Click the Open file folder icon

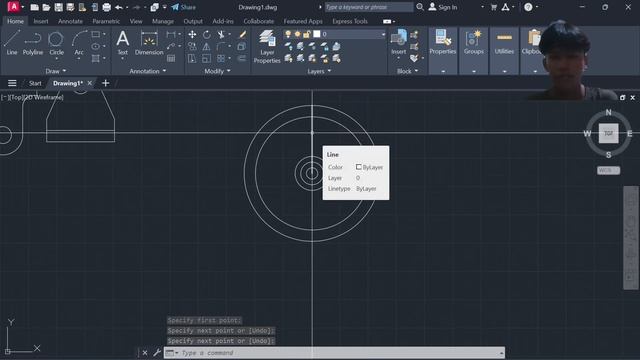pyautogui.click(x=46, y=7)
